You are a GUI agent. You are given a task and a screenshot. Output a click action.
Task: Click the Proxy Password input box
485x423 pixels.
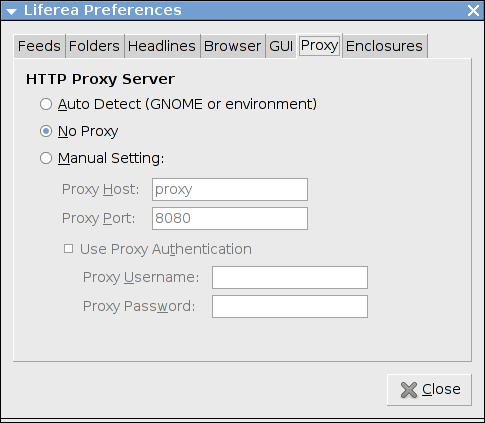290,306
